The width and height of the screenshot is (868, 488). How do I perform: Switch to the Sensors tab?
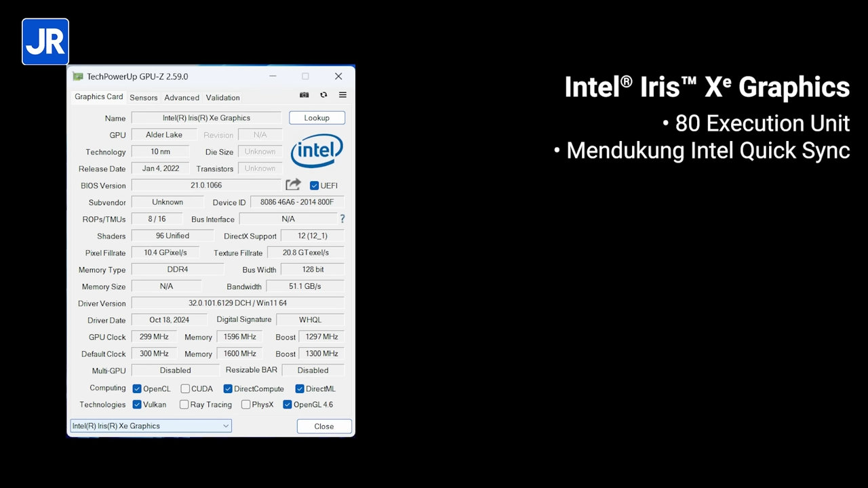point(143,98)
